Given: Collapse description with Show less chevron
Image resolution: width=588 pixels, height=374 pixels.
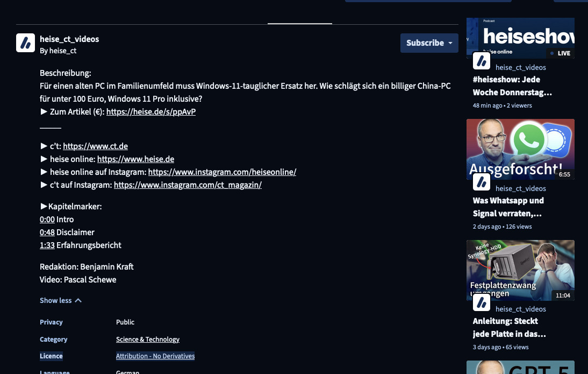Looking at the screenshot, I should point(61,300).
